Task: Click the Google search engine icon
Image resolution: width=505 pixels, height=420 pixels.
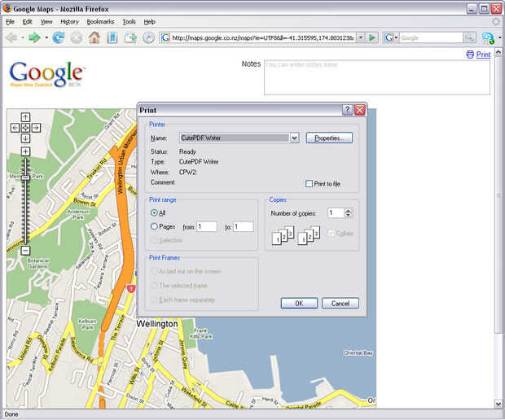Action: click(x=389, y=37)
